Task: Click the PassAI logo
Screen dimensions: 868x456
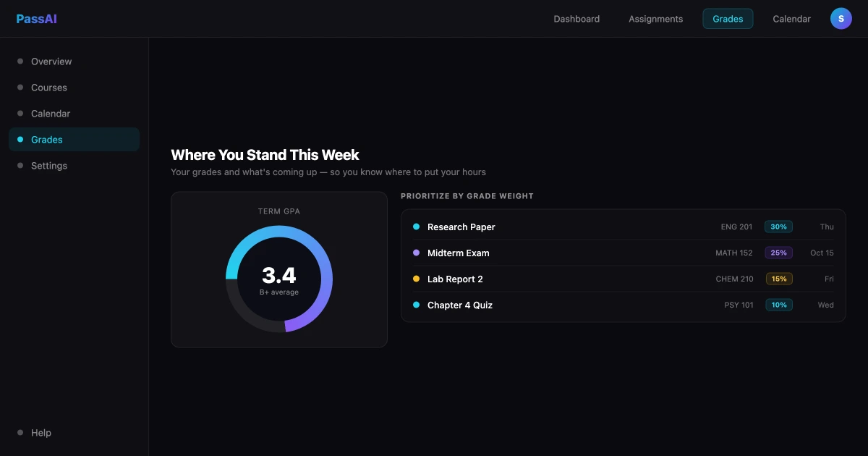Action: (x=36, y=19)
